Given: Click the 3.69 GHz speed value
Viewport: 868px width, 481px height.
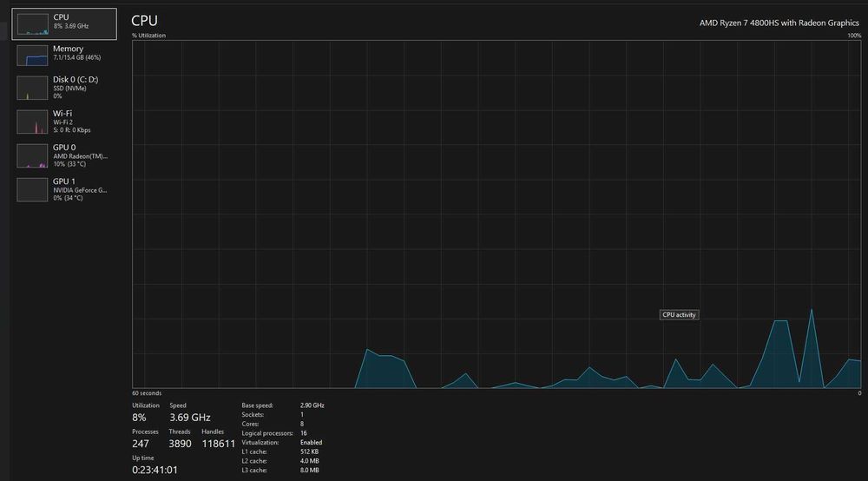Looking at the screenshot, I should point(190,418).
